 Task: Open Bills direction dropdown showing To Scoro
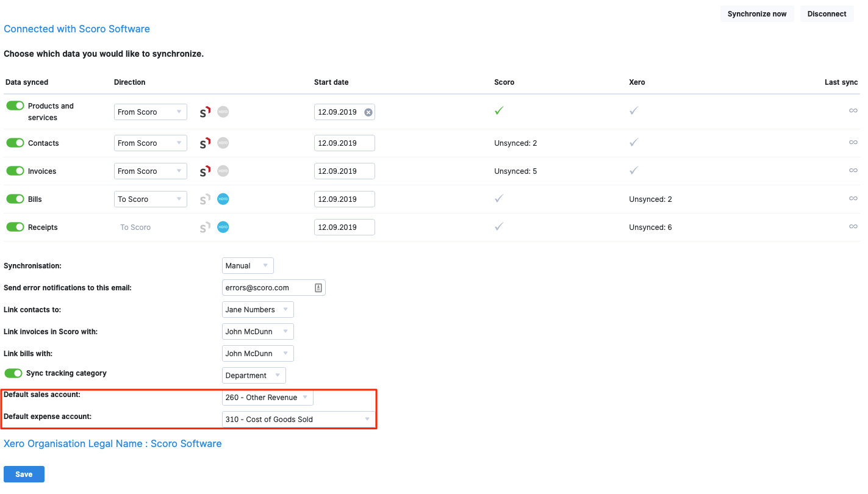tap(151, 199)
